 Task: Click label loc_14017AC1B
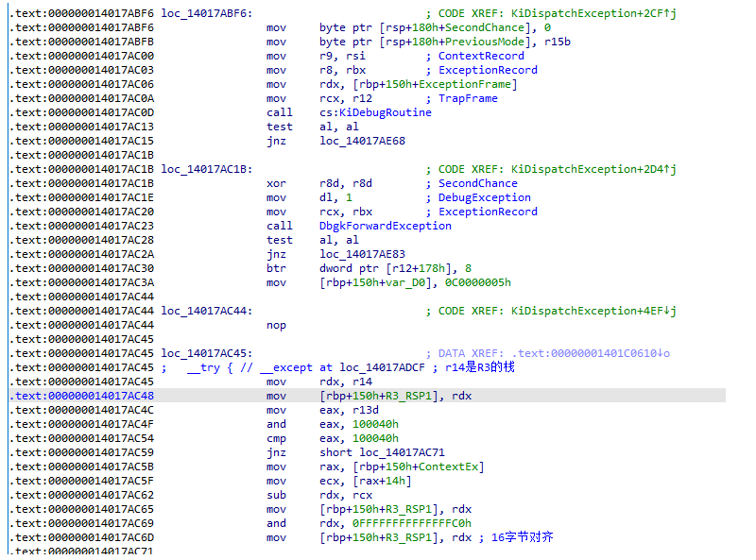tap(206, 169)
